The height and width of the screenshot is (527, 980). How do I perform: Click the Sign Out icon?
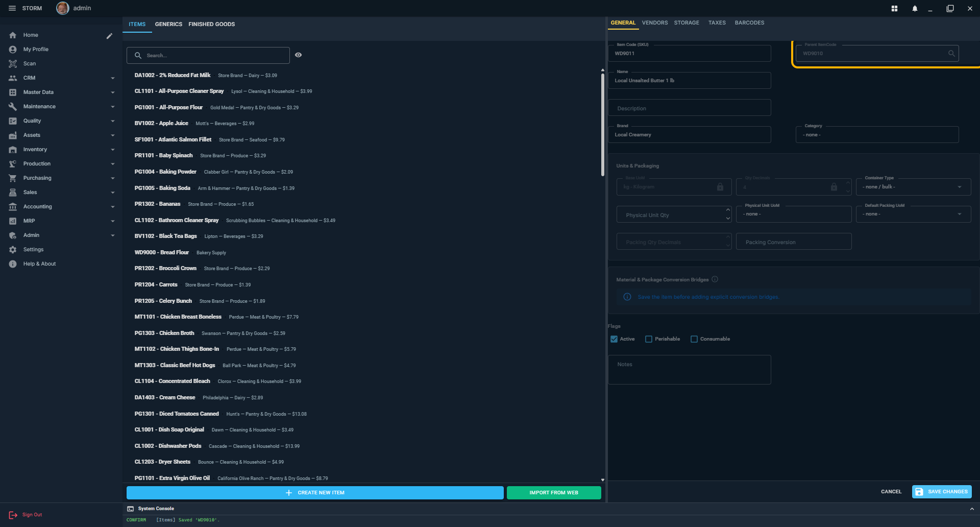point(13,515)
